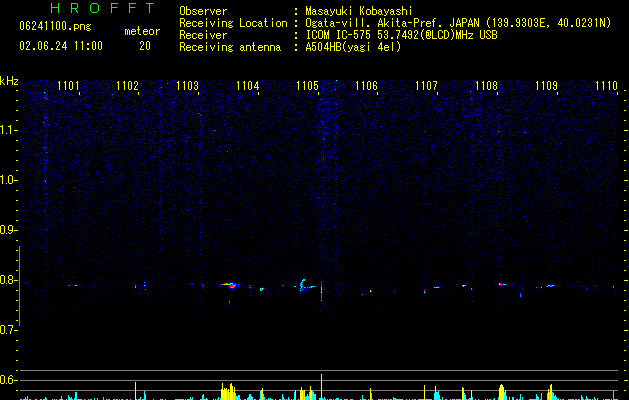Click the ICOM IC-575 receiver text
This screenshot has width=629, height=400.
[401, 35]
